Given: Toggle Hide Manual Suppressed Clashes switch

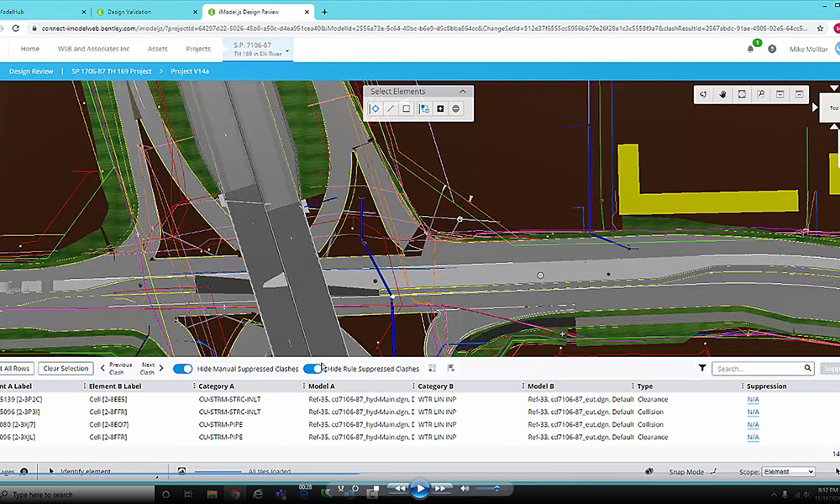Looking at the screenshot, I should [x=182, y=369].
